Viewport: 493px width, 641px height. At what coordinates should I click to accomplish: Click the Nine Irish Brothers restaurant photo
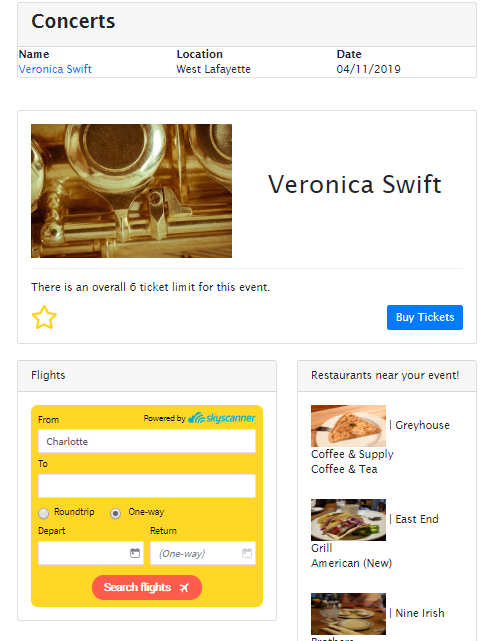[x=348, y=614]
